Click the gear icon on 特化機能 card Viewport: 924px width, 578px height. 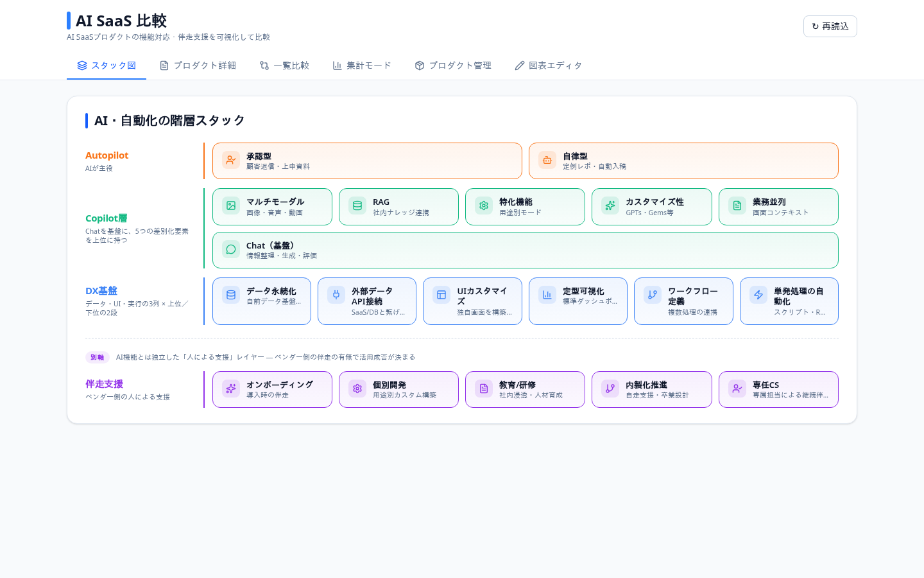pyautogui.click(x=484, y=206)
